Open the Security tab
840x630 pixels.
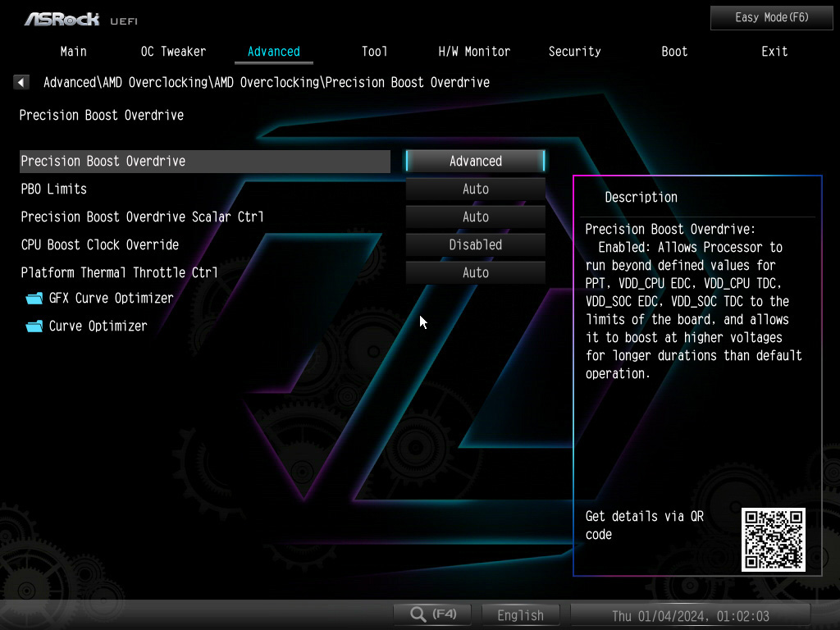[x=574, y=52]
